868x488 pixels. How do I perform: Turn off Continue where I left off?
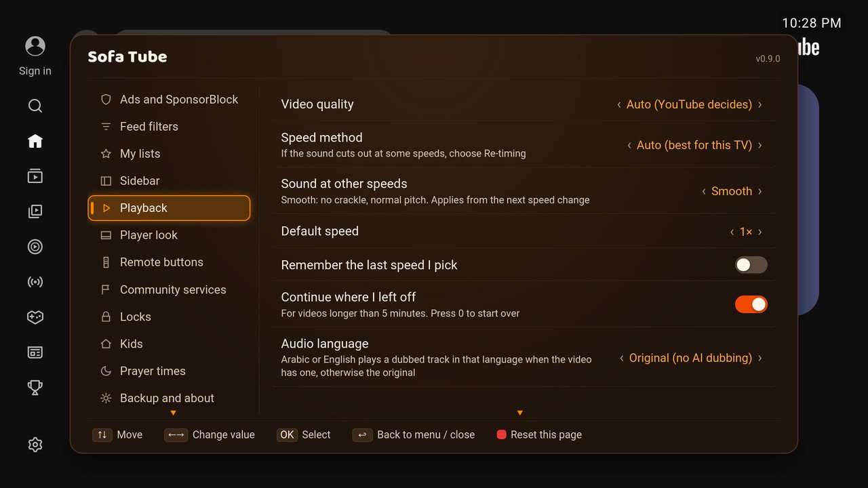(x=751, y=304)
